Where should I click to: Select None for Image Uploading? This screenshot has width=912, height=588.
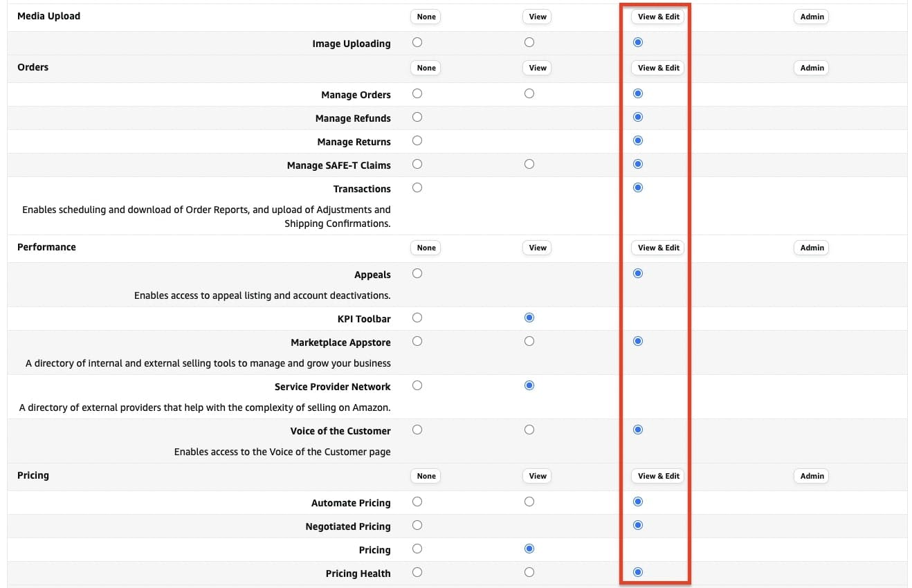(417, 42)
